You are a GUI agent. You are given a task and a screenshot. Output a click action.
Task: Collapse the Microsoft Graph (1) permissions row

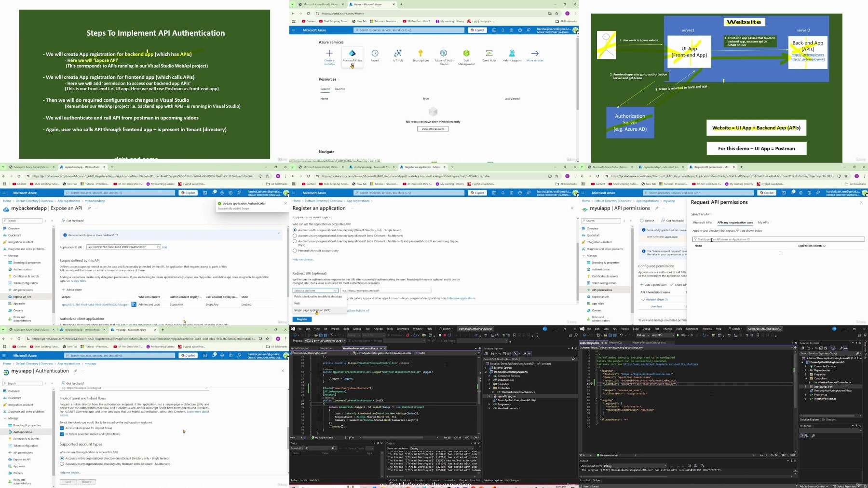(643, 300)
